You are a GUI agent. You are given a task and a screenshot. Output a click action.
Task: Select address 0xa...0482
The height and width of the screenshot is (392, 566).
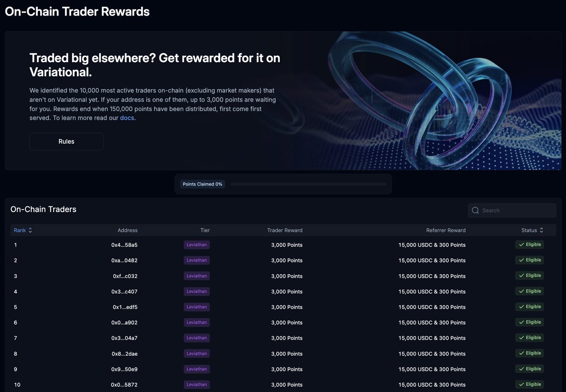[125, 261]
